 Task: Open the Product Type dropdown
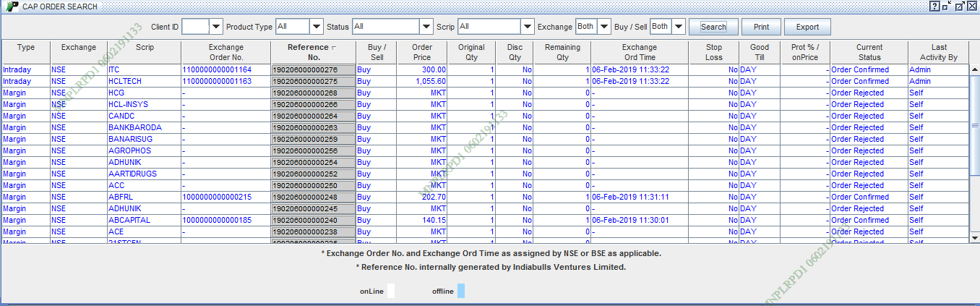click(x=317, y=27)
